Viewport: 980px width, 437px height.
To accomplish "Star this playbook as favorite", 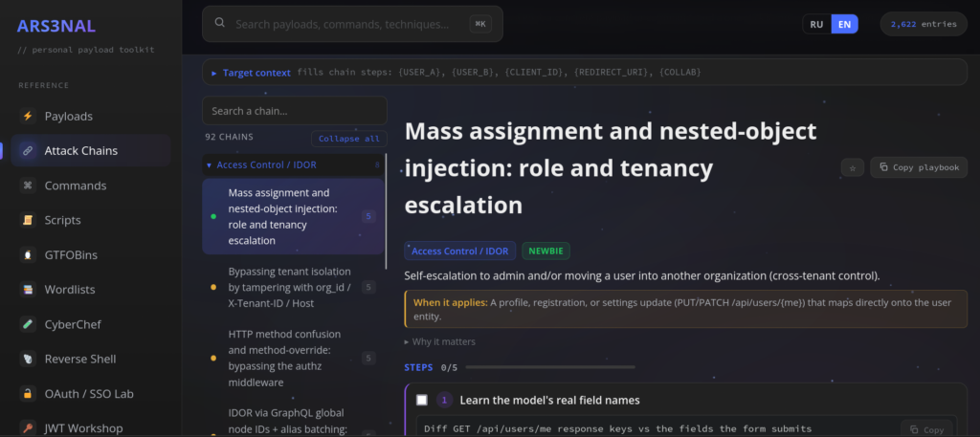I will tap(853, 167).
